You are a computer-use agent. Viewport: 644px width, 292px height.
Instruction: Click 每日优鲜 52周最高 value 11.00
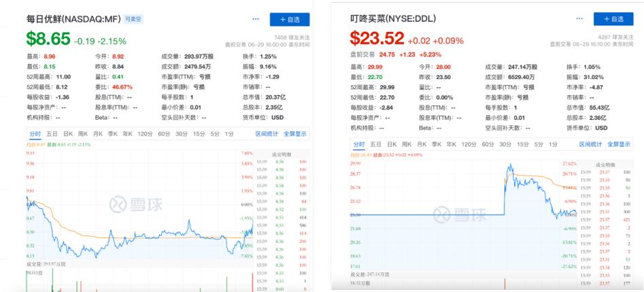click(x=63, y=77)
